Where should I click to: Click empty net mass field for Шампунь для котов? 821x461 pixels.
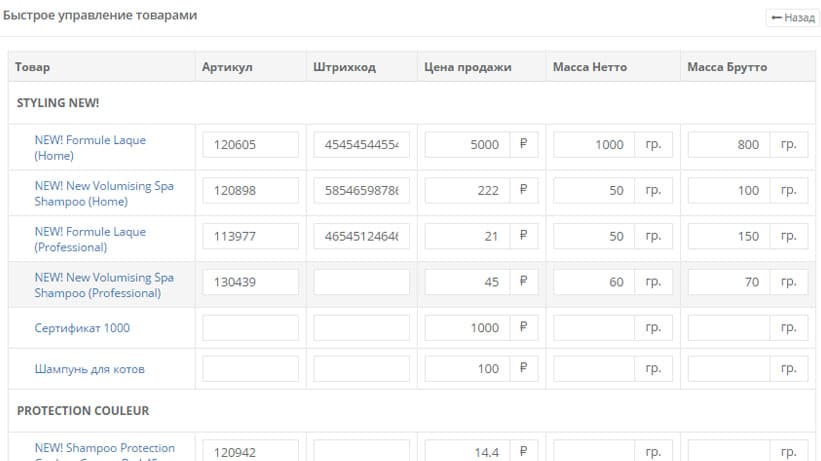(594, 368)
